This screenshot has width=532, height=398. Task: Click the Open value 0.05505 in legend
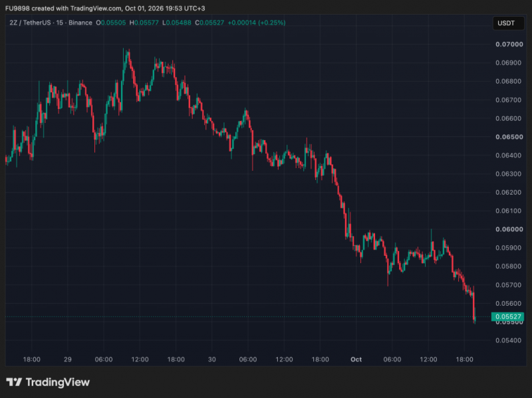tap(113, 23)
